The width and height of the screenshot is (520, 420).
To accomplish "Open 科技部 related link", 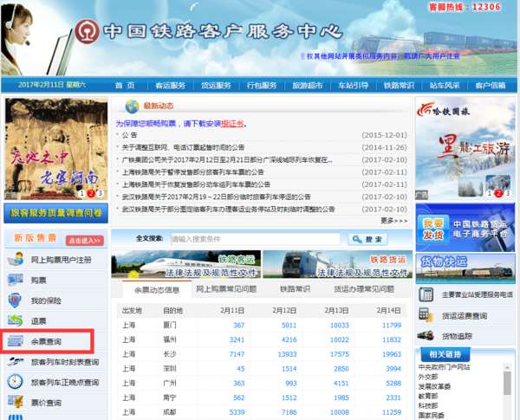I will [428, 405].
